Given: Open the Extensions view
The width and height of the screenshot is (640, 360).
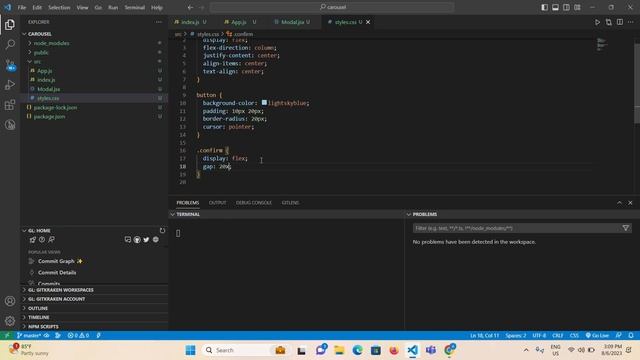Looking at the screenshot, I should (x=10, y=105).
